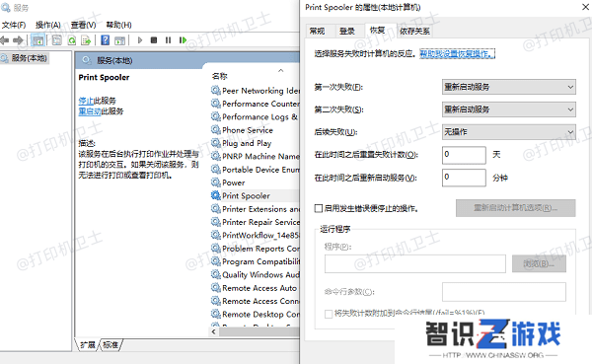Click gear icon of Program Compatibility row

pyautogui.click(x=215, y=261)
